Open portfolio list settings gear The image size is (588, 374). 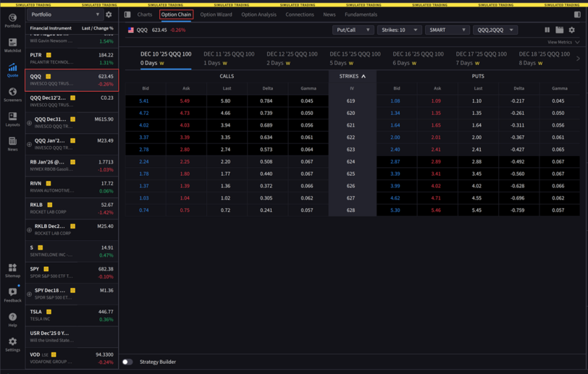click(x=109, y=14)
